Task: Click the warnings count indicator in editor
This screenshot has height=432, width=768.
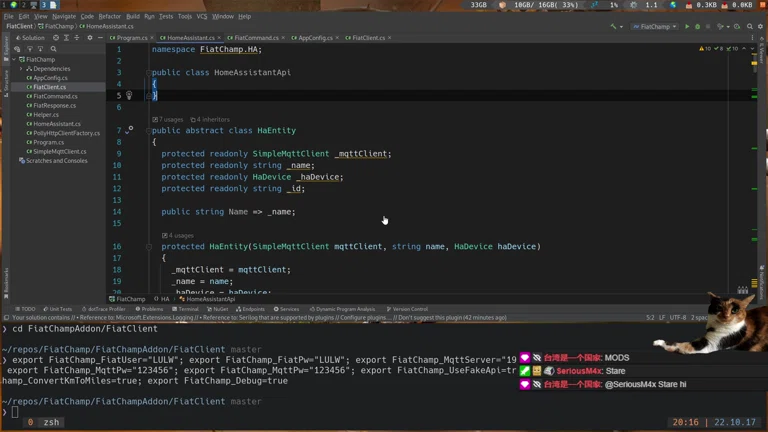Action: (707, 48)
